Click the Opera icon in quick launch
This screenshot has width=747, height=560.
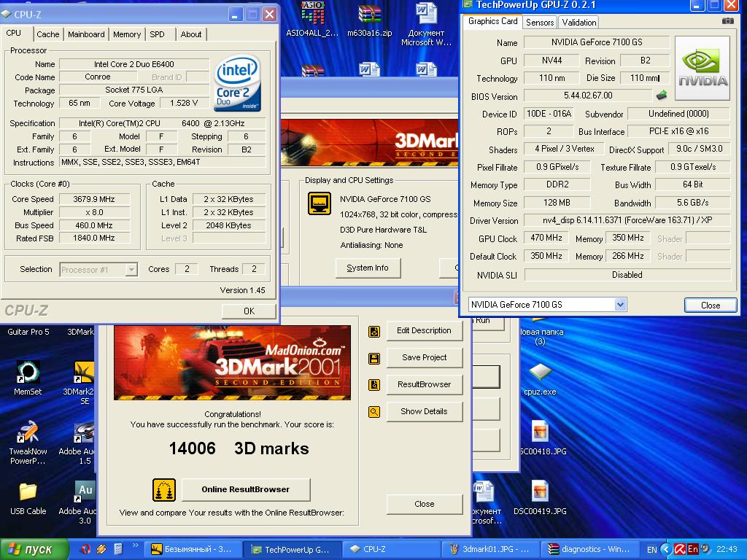86,549
